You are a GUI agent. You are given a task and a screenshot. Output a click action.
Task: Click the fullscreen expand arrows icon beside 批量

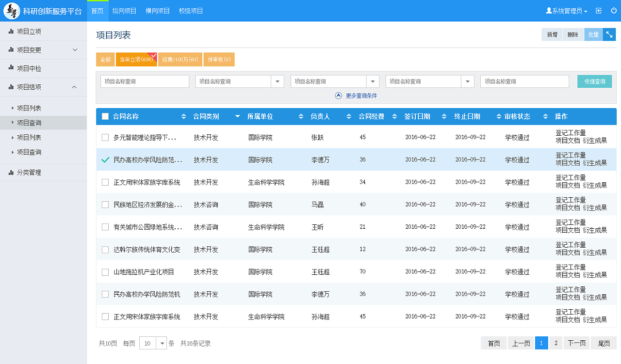click(x=609, y=34)
